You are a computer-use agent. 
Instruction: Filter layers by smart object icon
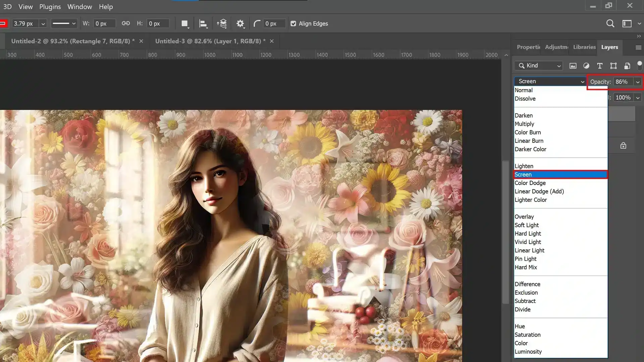pyautogui.click(x=627, y=66)
